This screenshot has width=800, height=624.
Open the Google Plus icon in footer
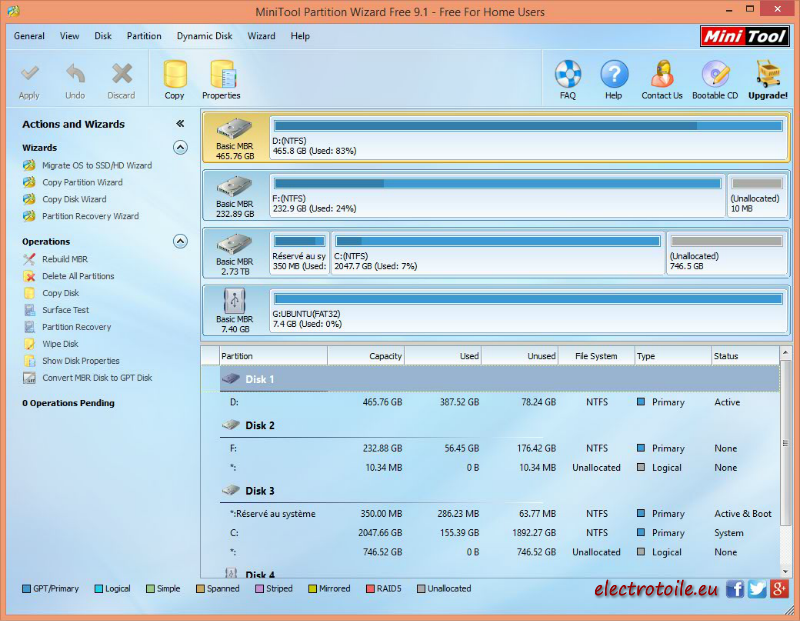pos(780,589)
